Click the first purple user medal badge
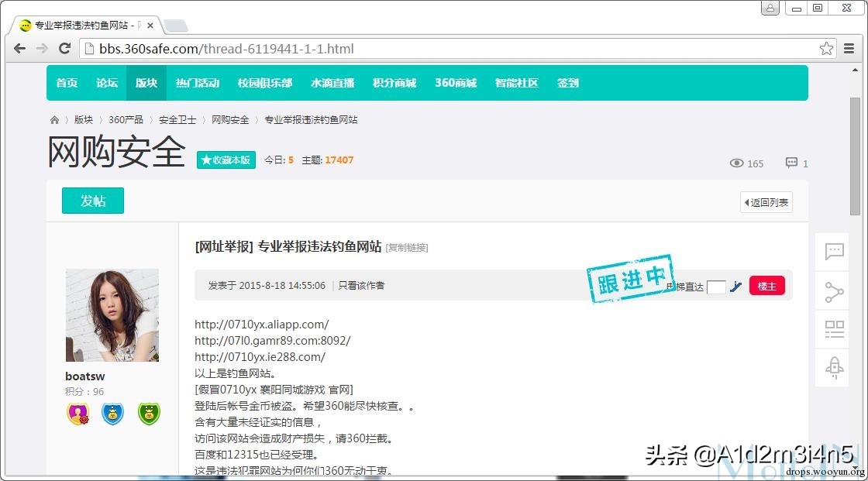The width and height of the screenshot is (868, 481). coord(78,414)
